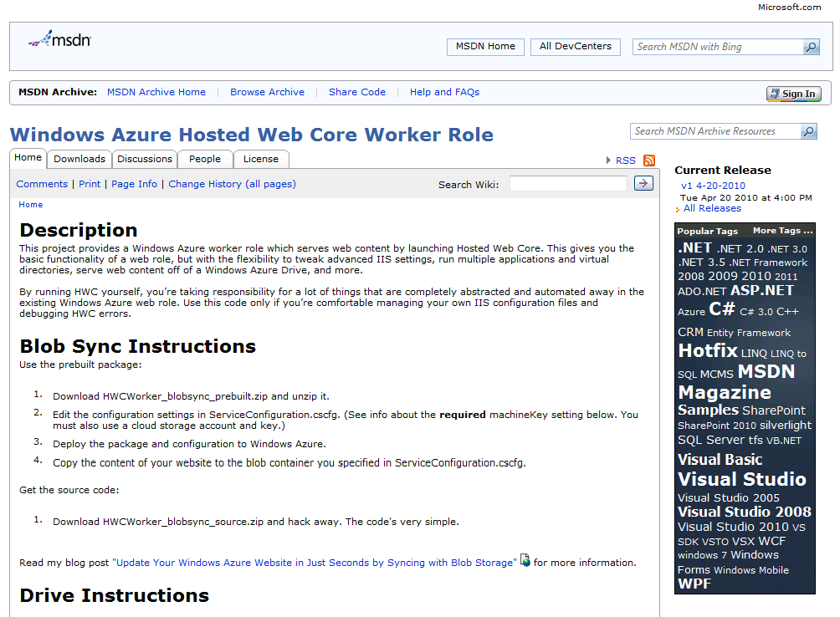
Task: Select the ASP.NET tag
Action: (x=762, y=290)
